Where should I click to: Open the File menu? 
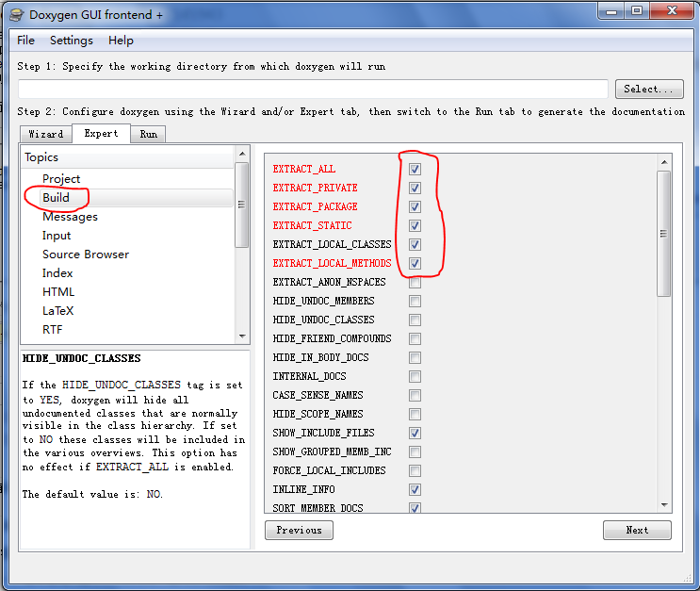(x=25, y=41)
